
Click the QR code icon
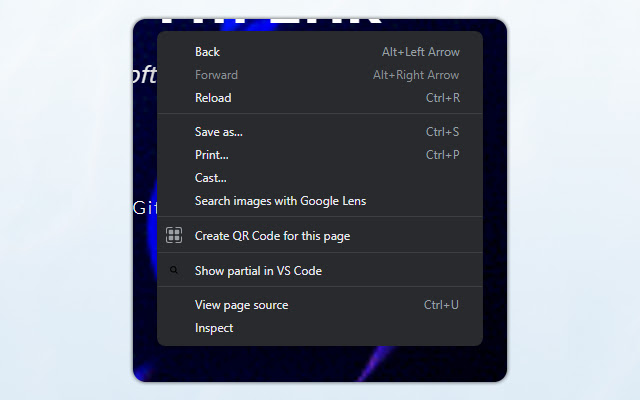[x=174, y=236]
